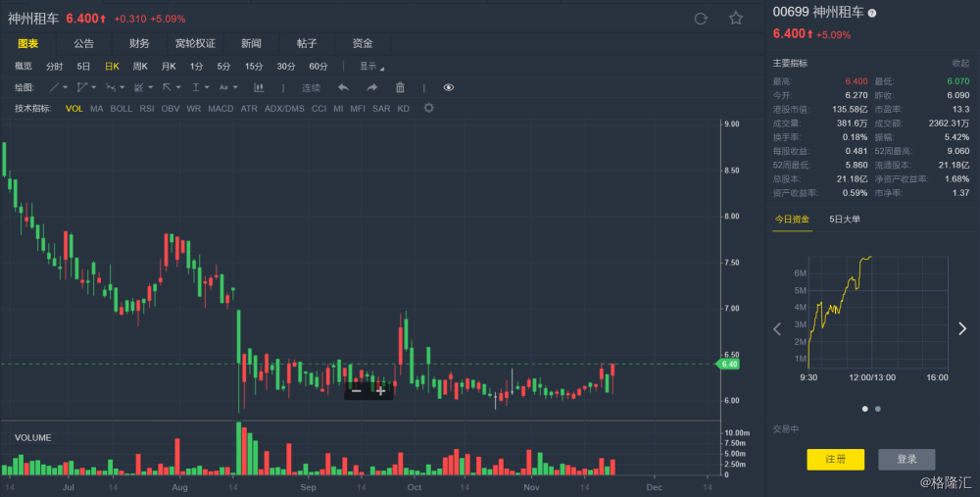980x497 pixels.
Task: Go to previous panel with left arrow
Action: tap(777, 328)
